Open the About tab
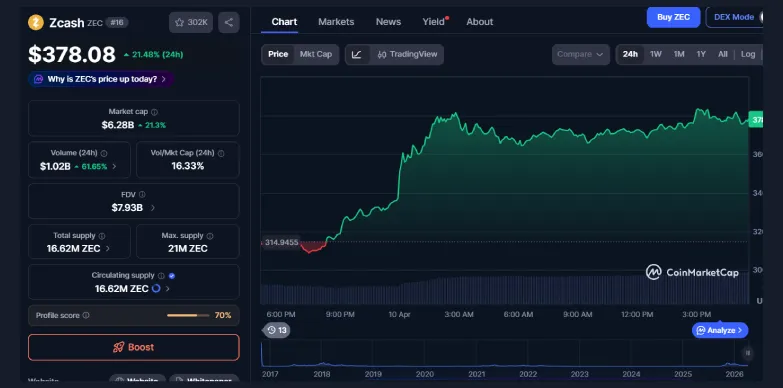The width and height of the screenshot is (783, 388). click(480, 22)
